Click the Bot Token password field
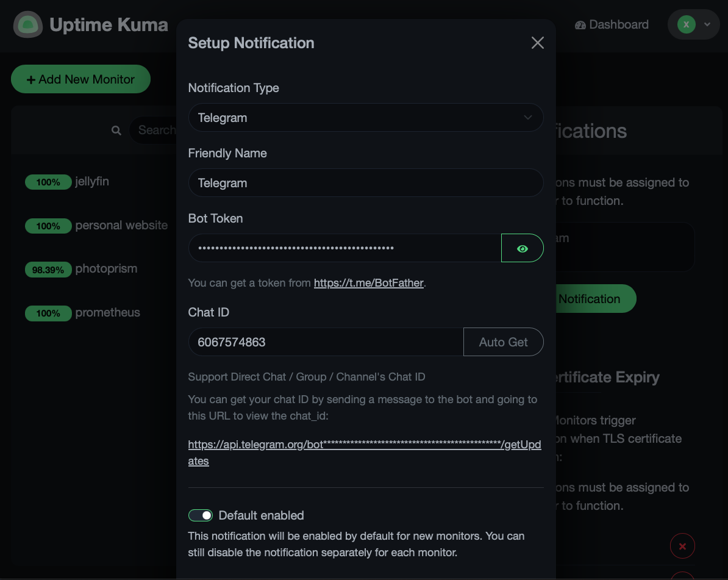This screenshot has width=728, height=580. tap(345, 248)
